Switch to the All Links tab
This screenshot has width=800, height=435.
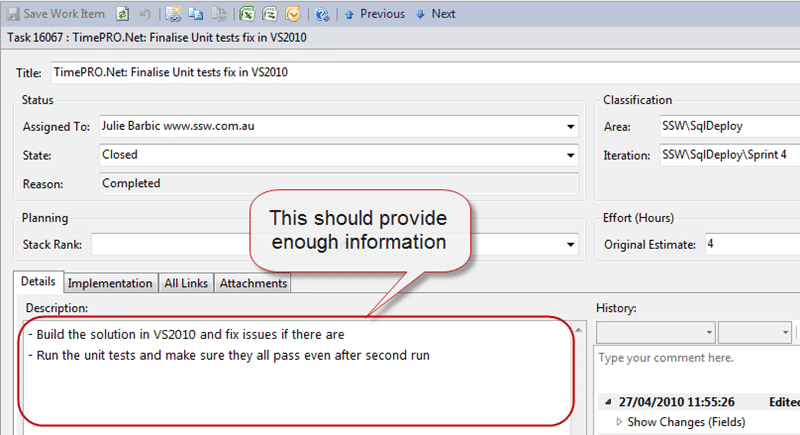[x=186, y=283]
